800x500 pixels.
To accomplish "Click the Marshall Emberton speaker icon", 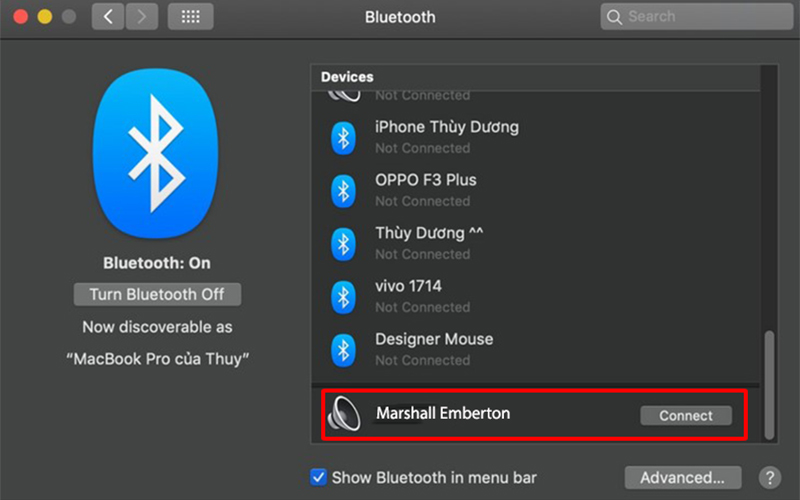I will pyautogui.click(x=344, y=414).
